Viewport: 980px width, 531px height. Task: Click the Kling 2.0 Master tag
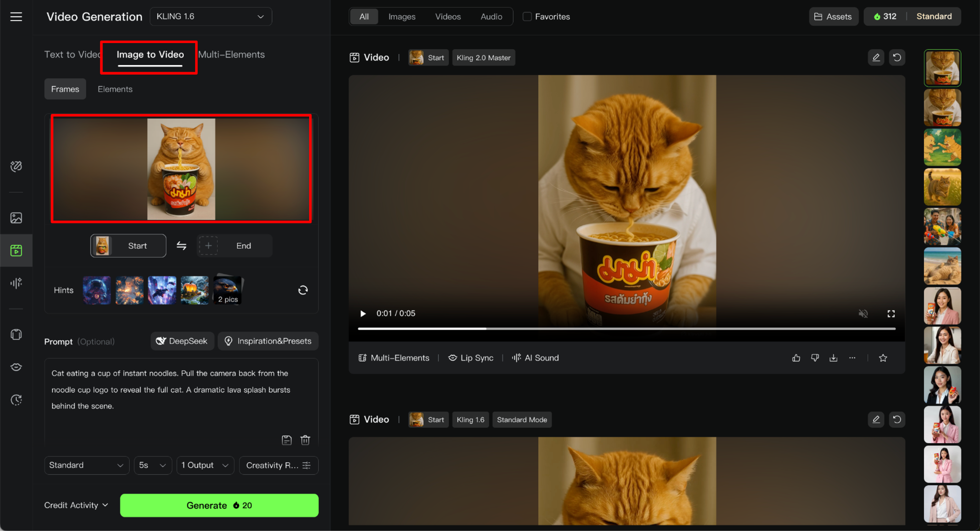tap(483, 57)
